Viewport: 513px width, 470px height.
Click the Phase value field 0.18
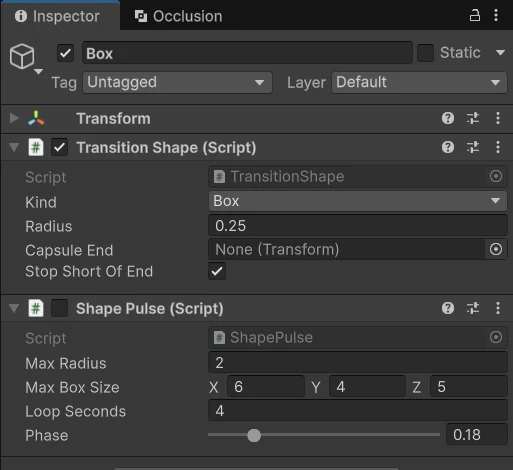[476, 435]
